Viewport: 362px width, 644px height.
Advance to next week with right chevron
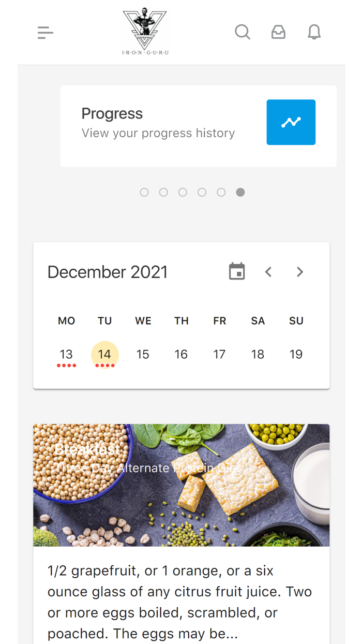[299, 272]
